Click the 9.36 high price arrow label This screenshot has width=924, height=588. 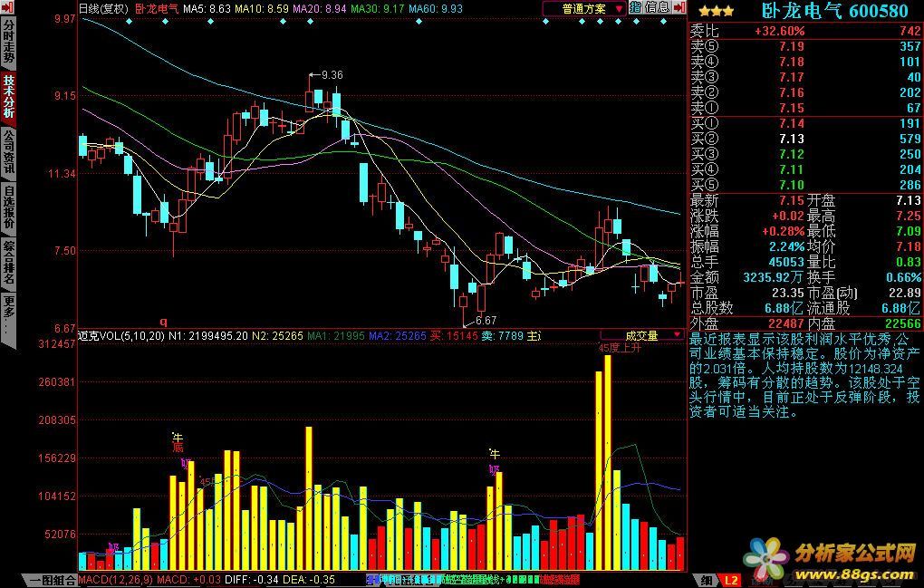click(326, 75)
